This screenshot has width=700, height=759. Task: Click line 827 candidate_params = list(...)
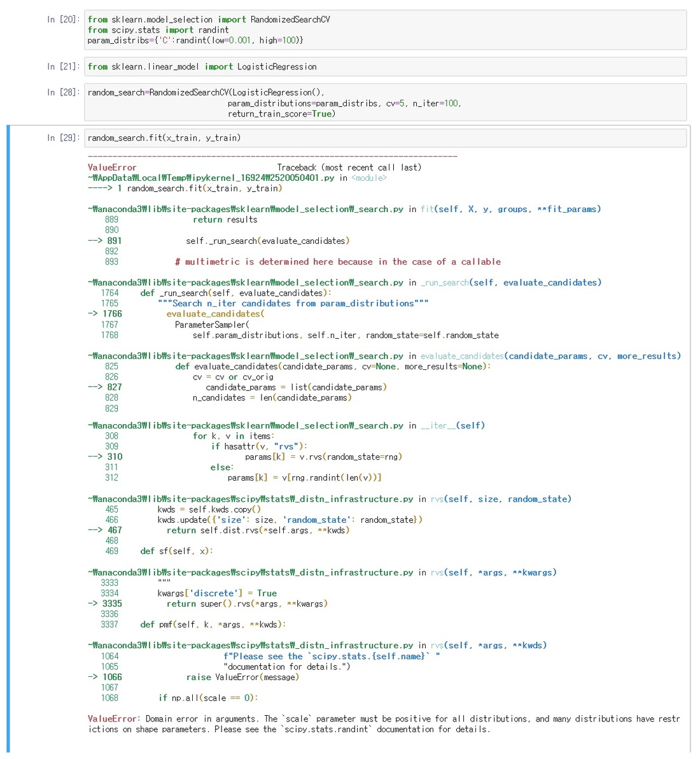(x=296, y=387)
